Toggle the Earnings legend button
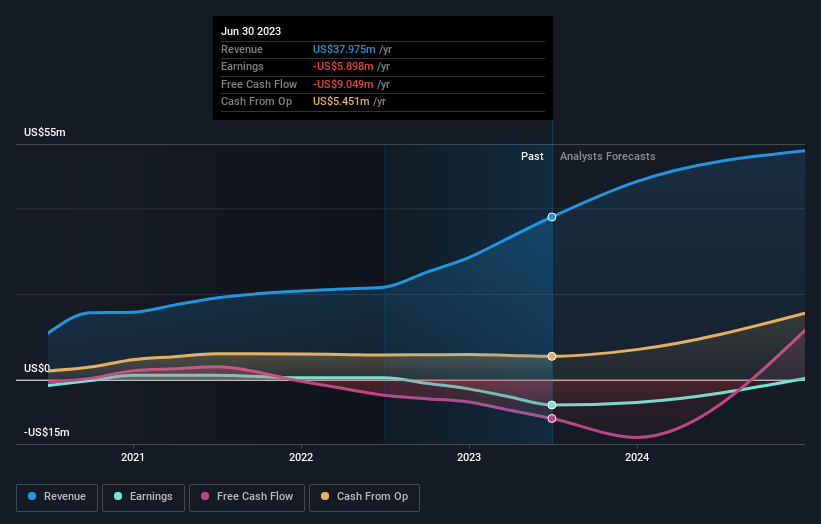 pos(143,497)
